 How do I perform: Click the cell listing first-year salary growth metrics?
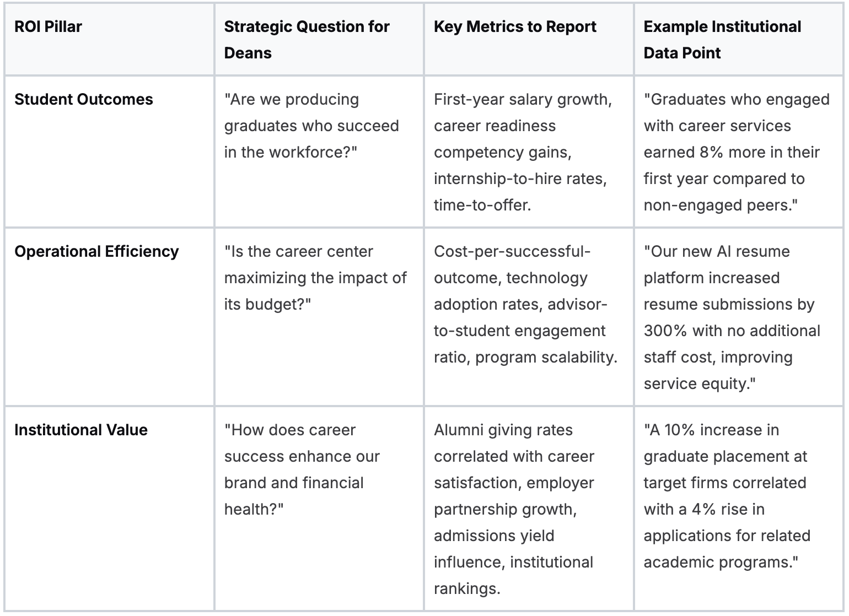(522, 152)
